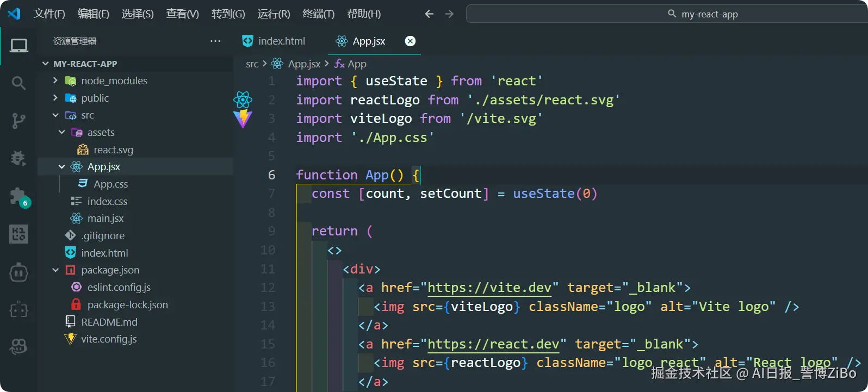
Task: Open the Extensions view with badge 6
Action: coord(20,197)
